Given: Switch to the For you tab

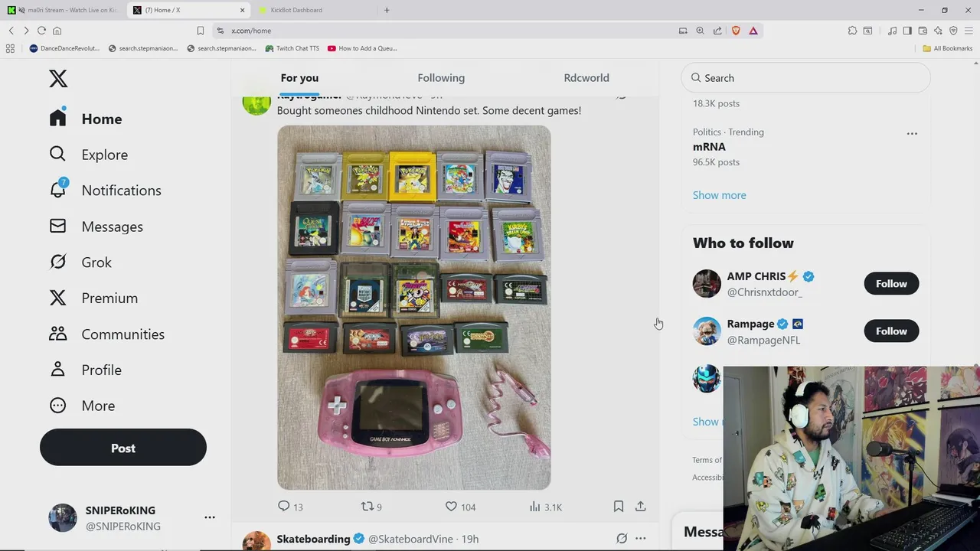Looking at the screenshot, I should tap(299, 78).
